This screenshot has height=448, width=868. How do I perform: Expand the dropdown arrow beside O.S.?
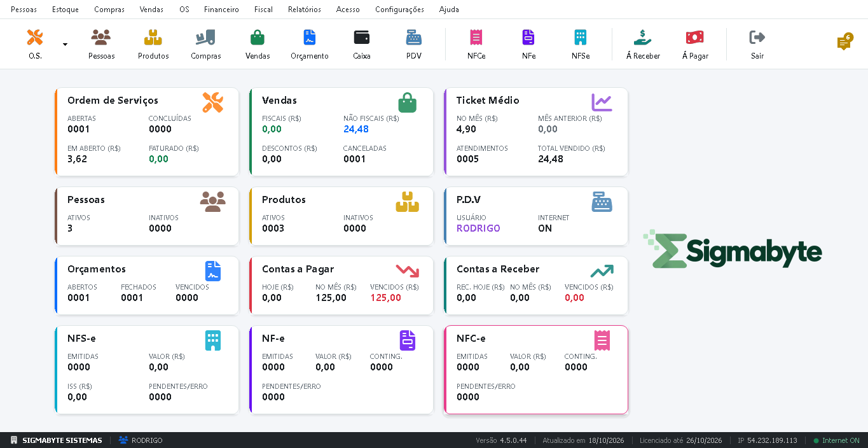point(65,45)
